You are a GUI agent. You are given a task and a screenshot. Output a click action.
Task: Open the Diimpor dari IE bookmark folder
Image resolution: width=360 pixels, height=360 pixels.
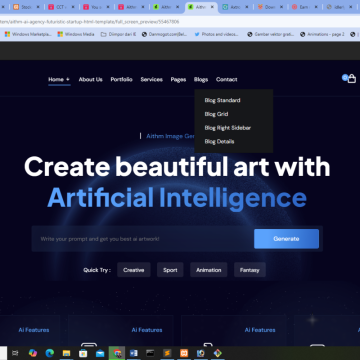[119, 34]
